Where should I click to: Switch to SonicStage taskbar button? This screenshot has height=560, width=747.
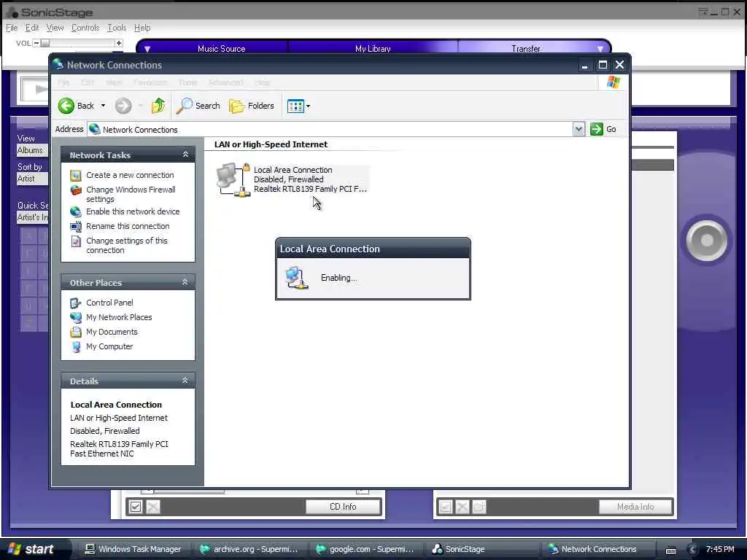click(481, 549)
